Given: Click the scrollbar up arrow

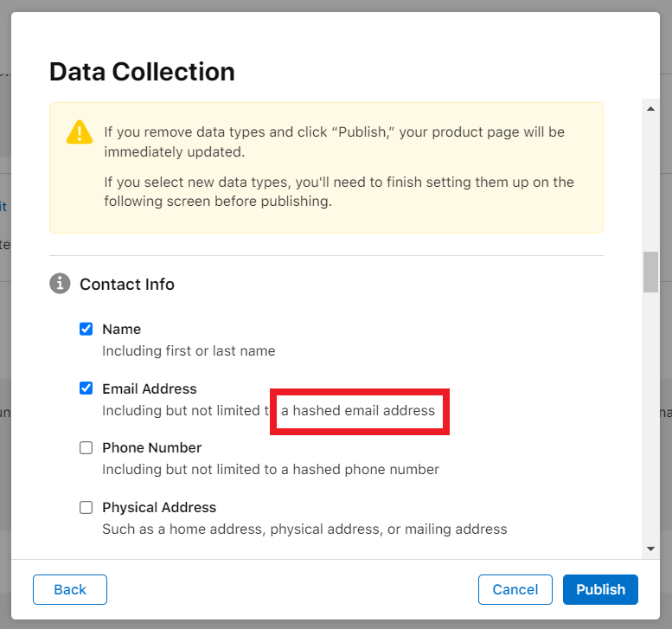Looking at the screenshot, I should [x=650, y=108].
